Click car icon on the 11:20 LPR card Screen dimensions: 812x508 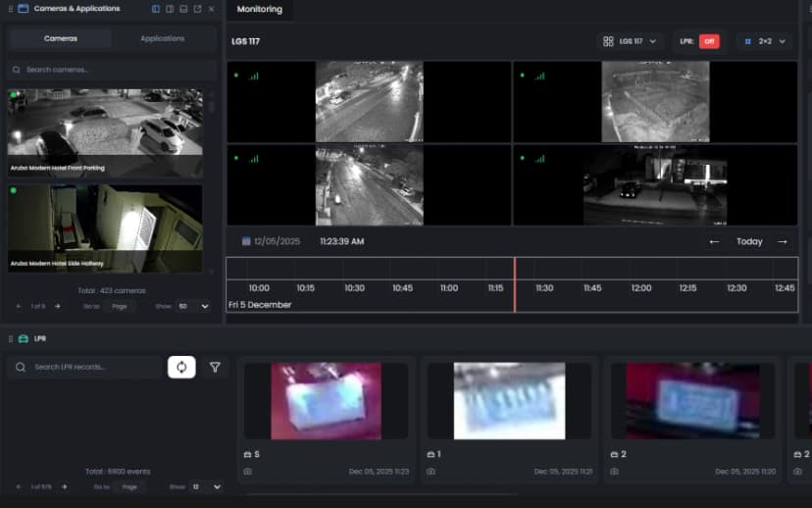(x=614, y=454)
